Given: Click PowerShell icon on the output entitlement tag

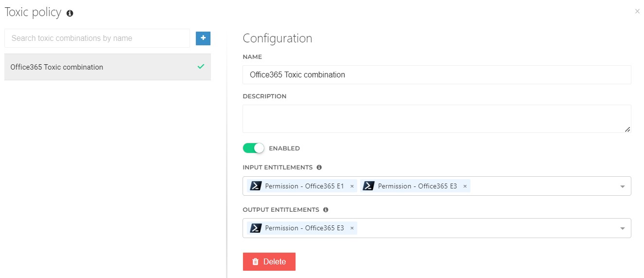Looking at the screenshot, I should pos(256,228).
